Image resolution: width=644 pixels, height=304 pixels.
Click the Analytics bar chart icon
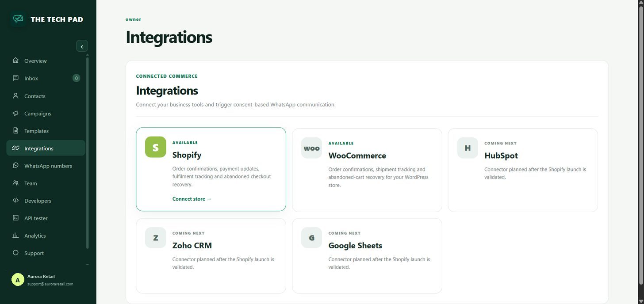pos(16,236)
